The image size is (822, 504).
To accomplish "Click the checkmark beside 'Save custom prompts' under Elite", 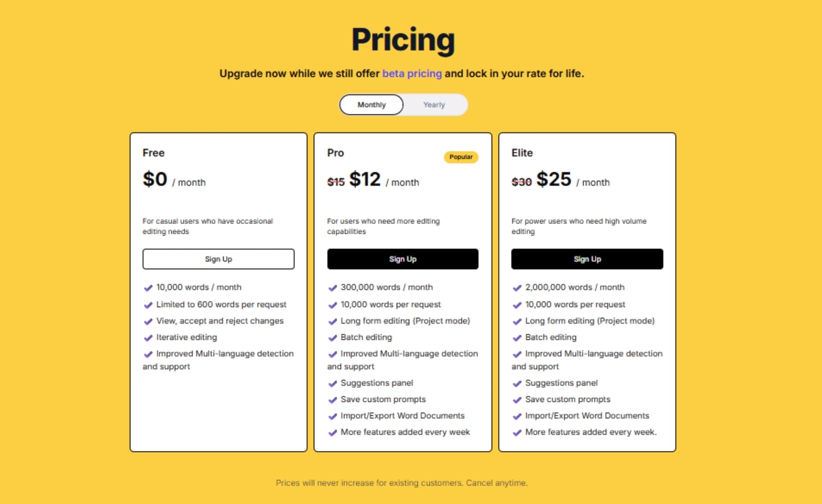I will [517, 399].
